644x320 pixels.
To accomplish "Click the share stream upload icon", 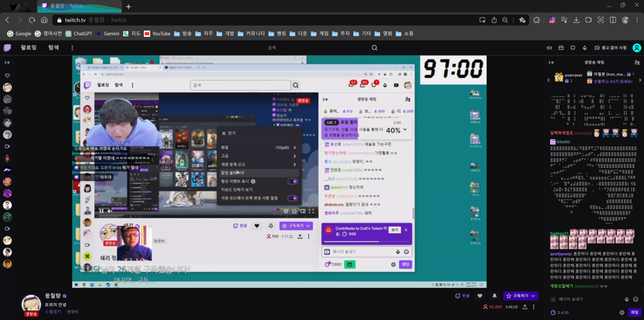I will click(525, 307).
